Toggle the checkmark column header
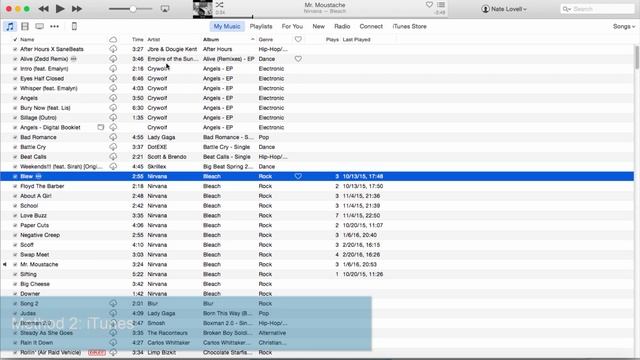This screenshot has height=360, width=640. pos(15,40)
